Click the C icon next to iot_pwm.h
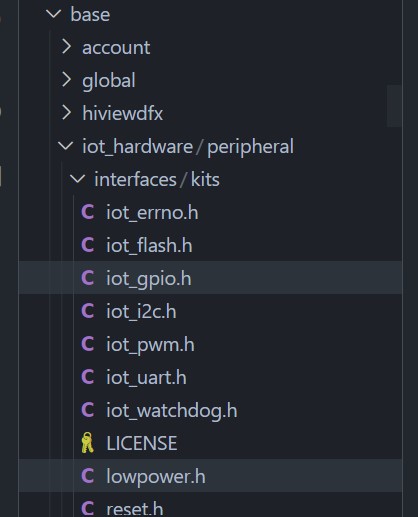 tap(88, 344)
